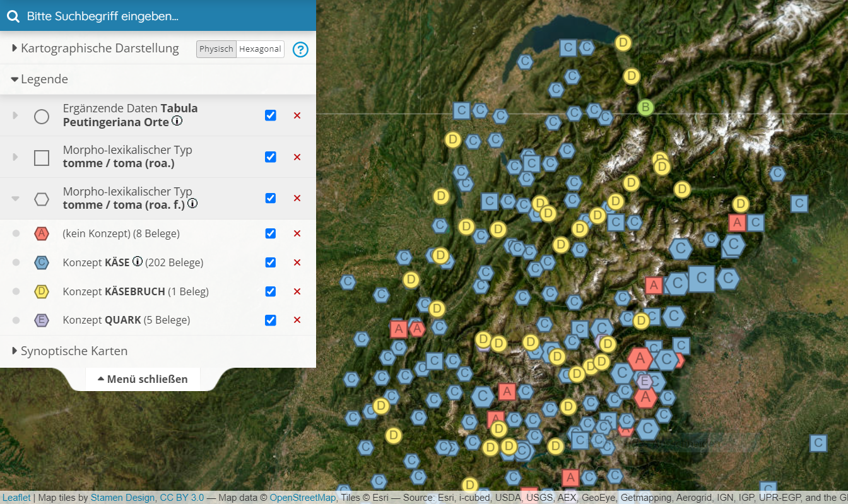This screenshot has width=848, height=504.
Task: Click info icon next to Tabula Peutingeriana Orte
Action: (x=177, y=121)
